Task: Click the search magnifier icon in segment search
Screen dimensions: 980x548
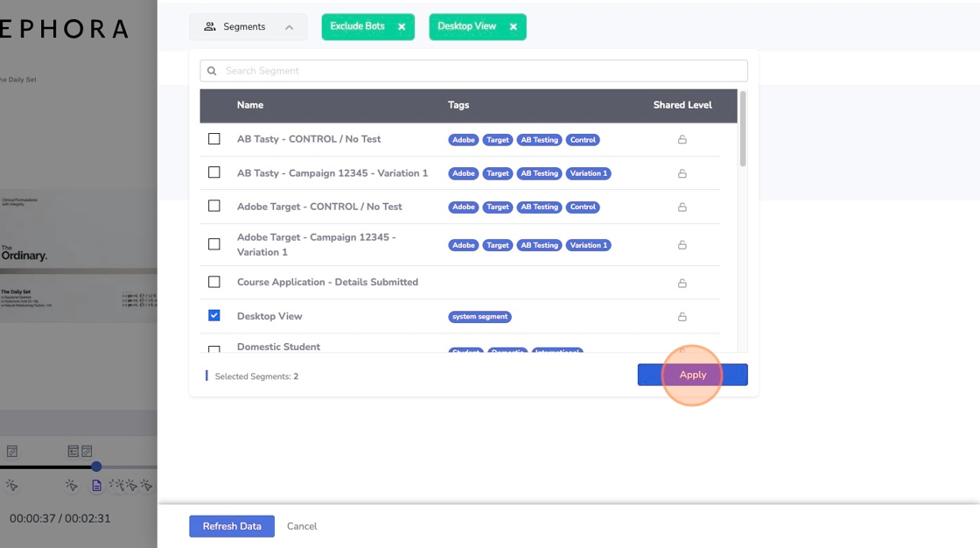Action: pos(212,71)
